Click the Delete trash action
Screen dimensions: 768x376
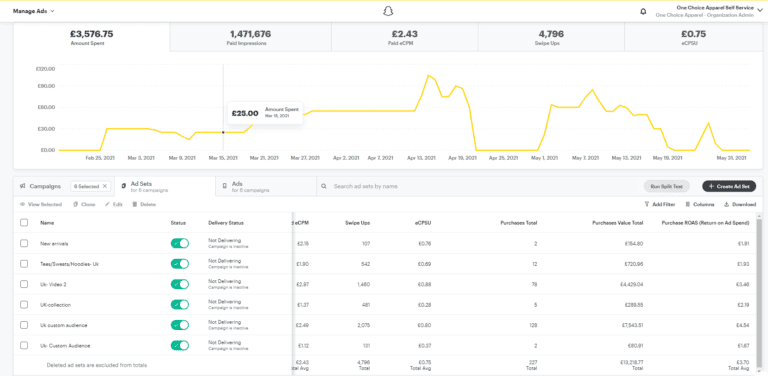(x=144, y=204)
